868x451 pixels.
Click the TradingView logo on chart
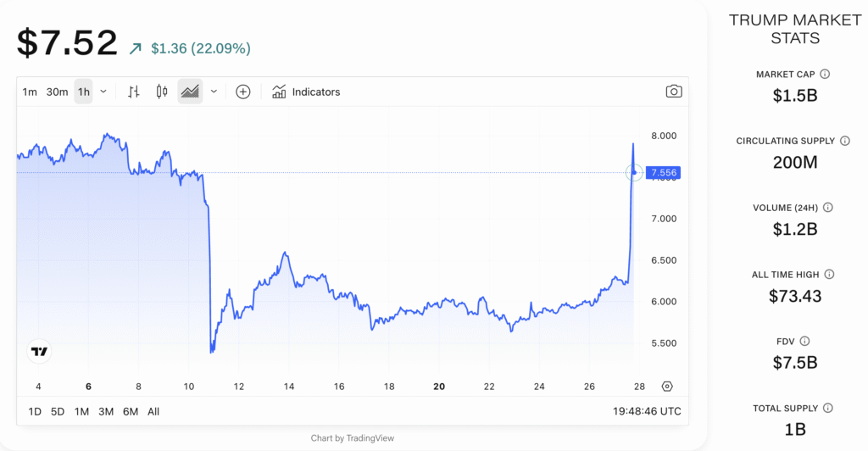(40, 351)
